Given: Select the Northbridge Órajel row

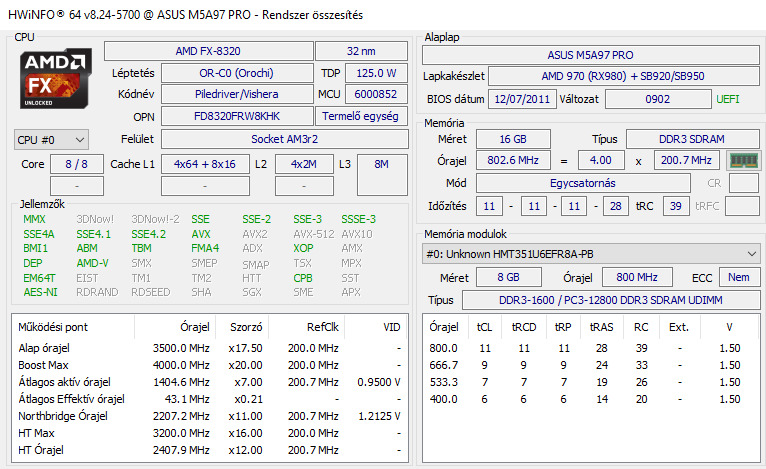Looking at the screenshot, I should pyautogui.click(x=210, y=415).
